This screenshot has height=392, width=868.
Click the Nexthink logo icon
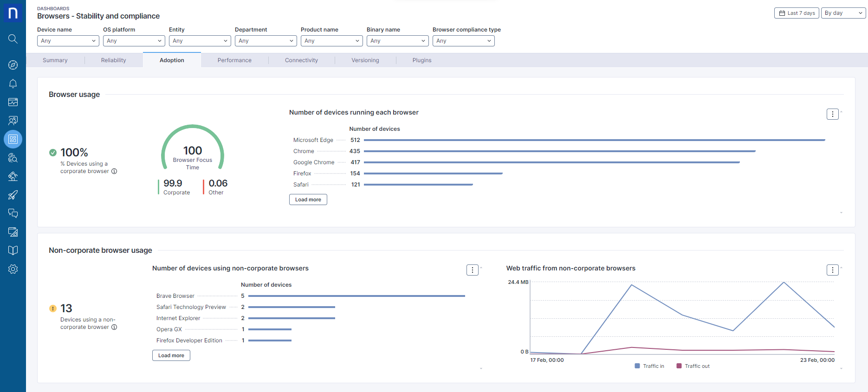tap(13, 13)
